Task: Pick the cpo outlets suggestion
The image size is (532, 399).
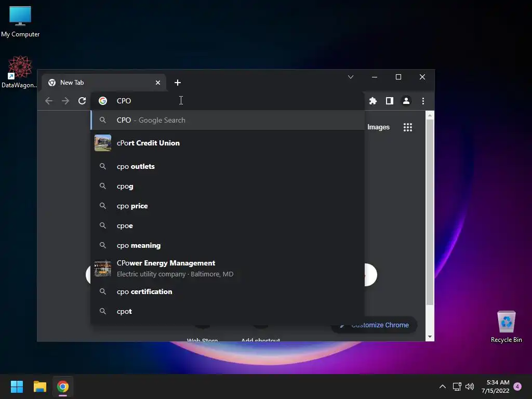Action: pos(228,166)
